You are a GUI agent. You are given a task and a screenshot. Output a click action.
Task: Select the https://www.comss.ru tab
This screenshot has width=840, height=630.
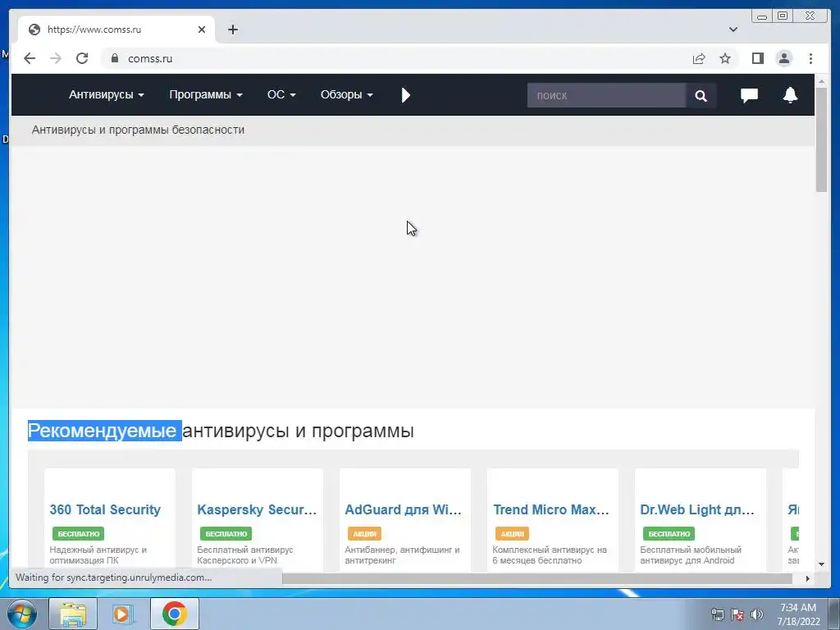pyautogui.click(x=116, y=30)
